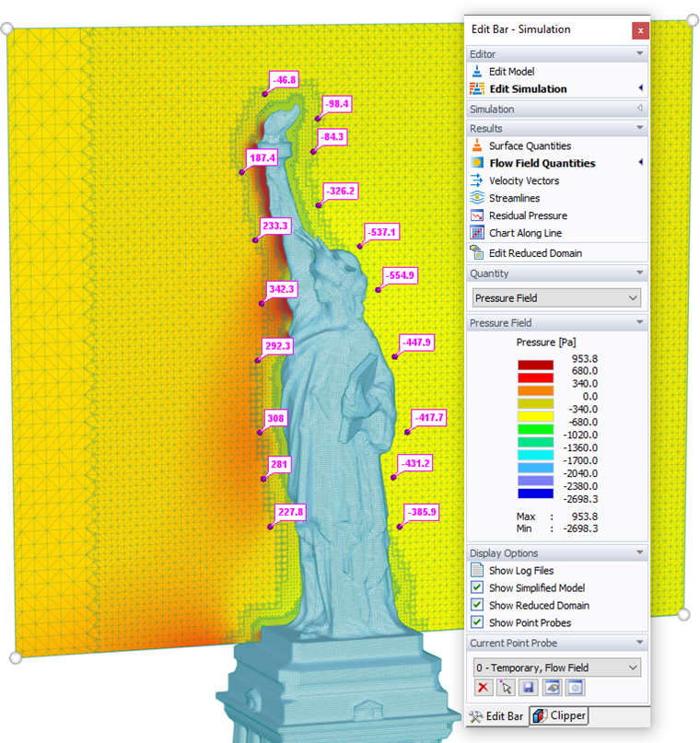The image size is (700, 743).
Task: Click the Edit Reduced Domain icon
Action: click(x=477, y=252)
